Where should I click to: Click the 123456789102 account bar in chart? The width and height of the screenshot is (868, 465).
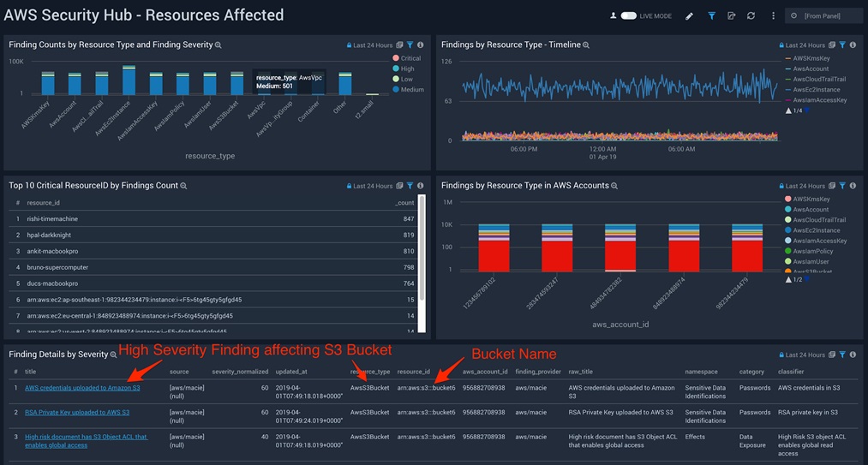tap(494, 247)
